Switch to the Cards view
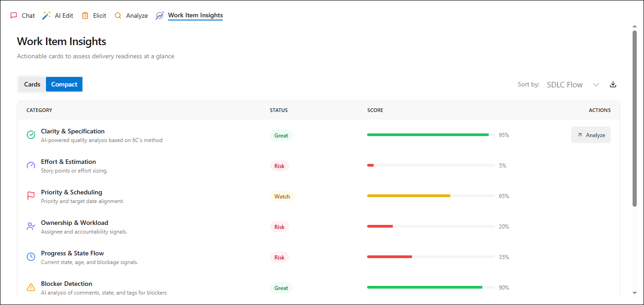Image resolution: width=644 pixels, height=305 pixels. [32, 84]
